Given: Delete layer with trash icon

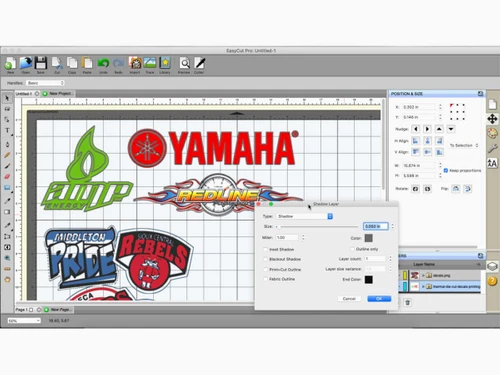Looking at the screenshot, I should coord(407,303).
